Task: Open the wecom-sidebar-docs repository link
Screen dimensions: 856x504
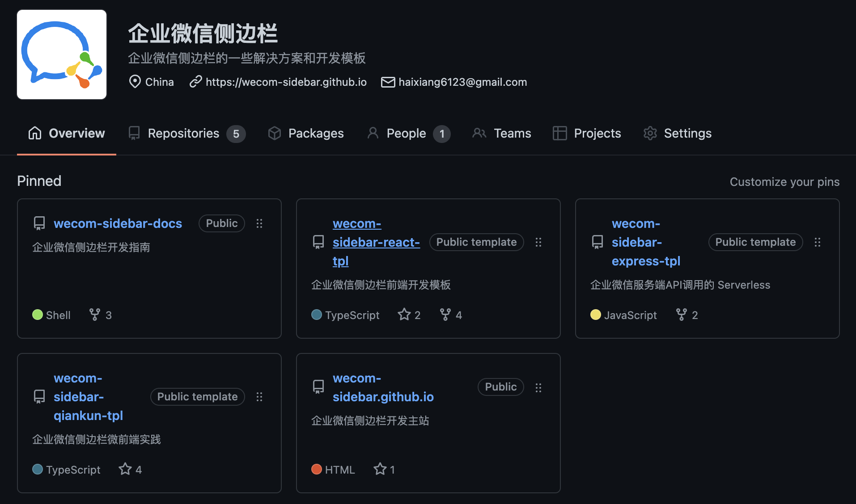Action: click(x=118, y=223)
